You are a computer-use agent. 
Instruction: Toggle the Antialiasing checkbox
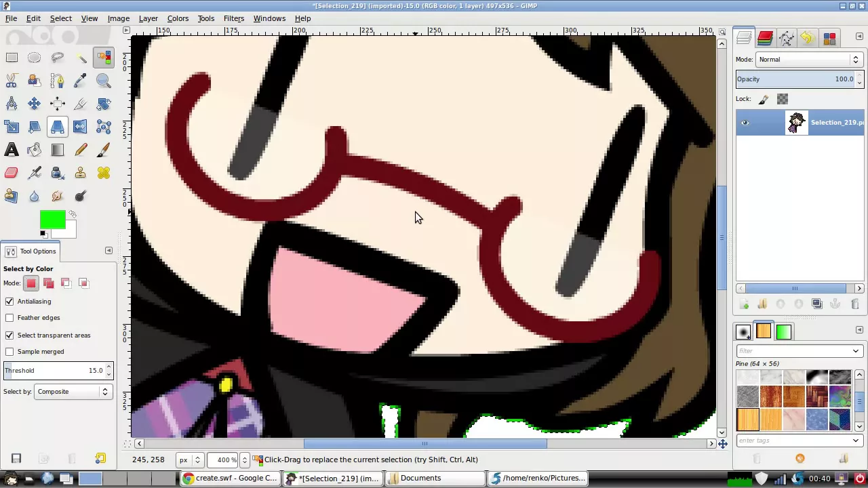coord(9,301)
